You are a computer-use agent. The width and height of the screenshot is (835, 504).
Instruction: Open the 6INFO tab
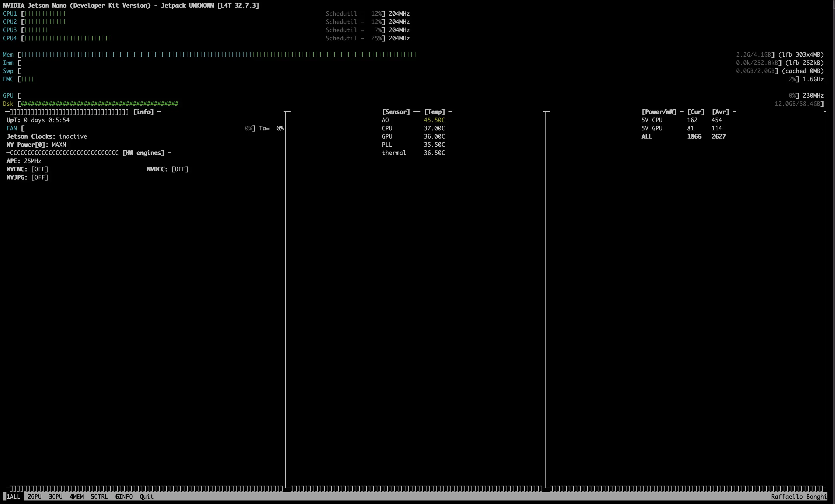(x=124, y=496)
